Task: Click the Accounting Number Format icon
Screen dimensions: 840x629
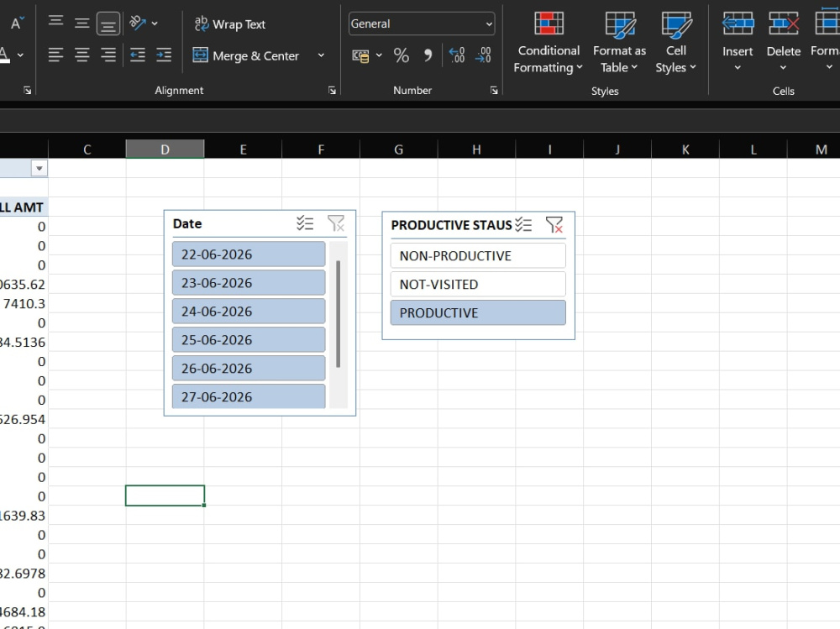Action: [360, 55]
